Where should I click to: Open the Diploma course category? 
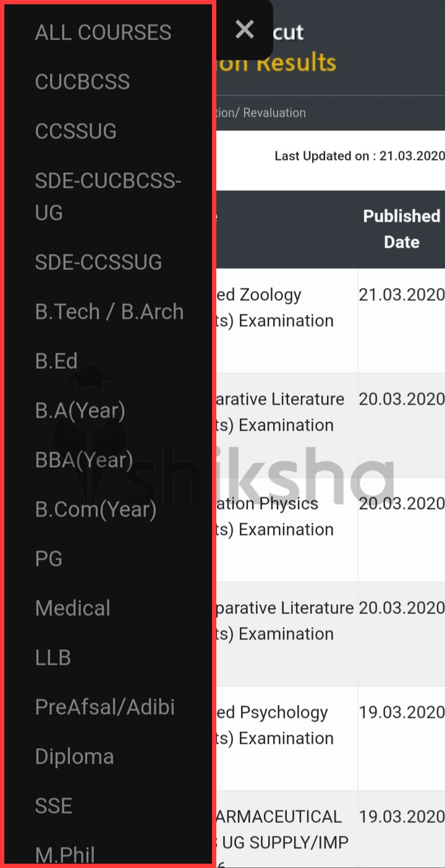[74, 756]
